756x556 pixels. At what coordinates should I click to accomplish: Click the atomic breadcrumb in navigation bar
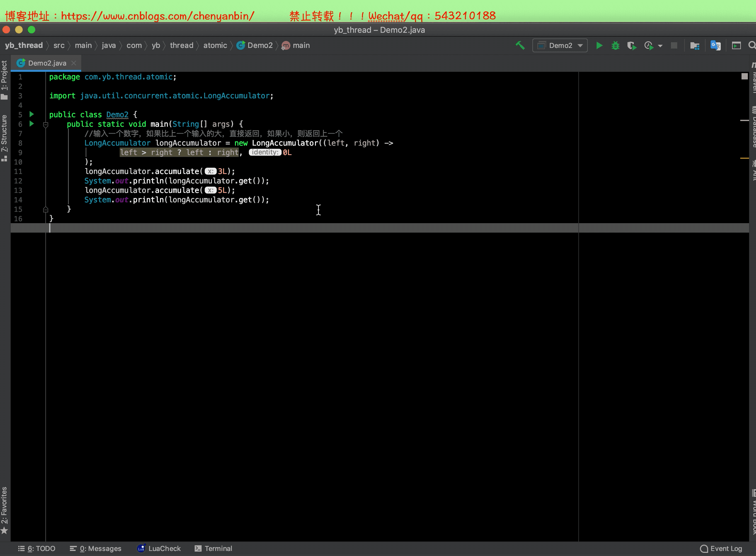tap(215, 45)
